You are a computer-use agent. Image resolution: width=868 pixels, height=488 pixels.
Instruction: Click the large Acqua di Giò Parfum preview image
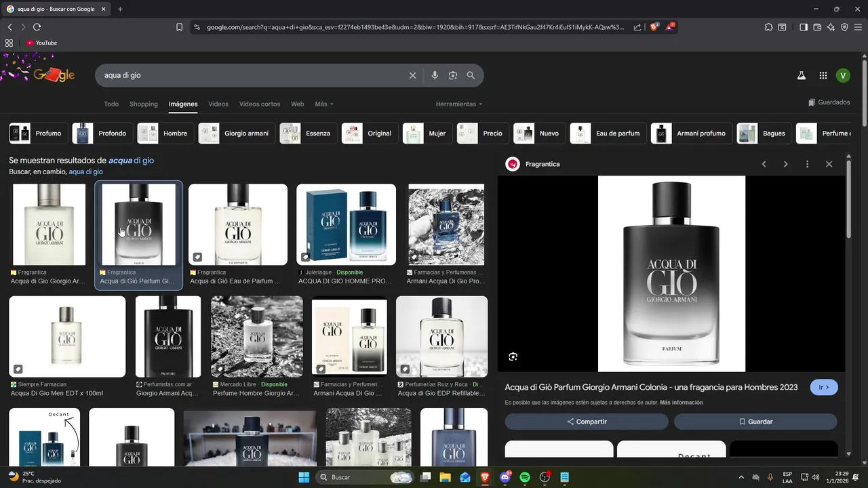tap(671, 274)
